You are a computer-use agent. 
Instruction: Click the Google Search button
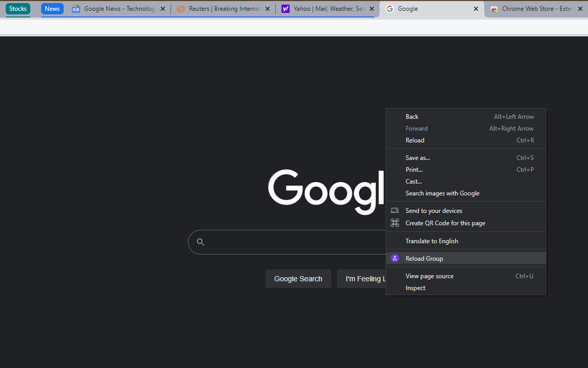[298, 278]
